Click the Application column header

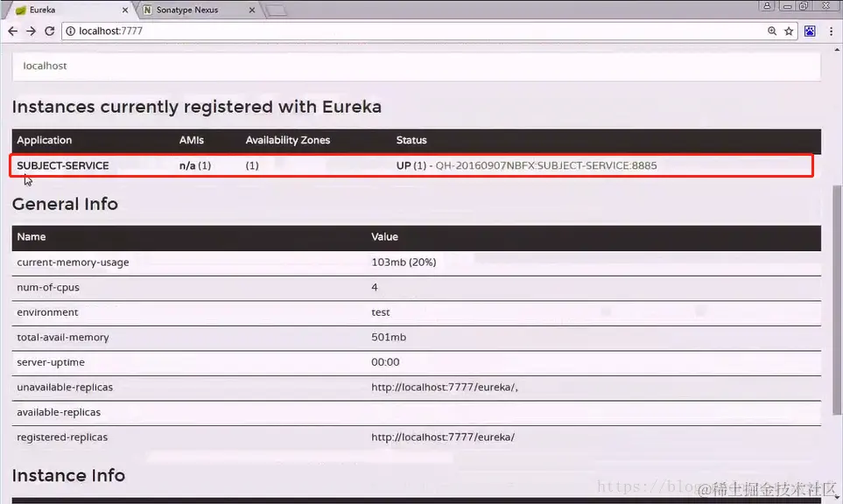(44, 140)
